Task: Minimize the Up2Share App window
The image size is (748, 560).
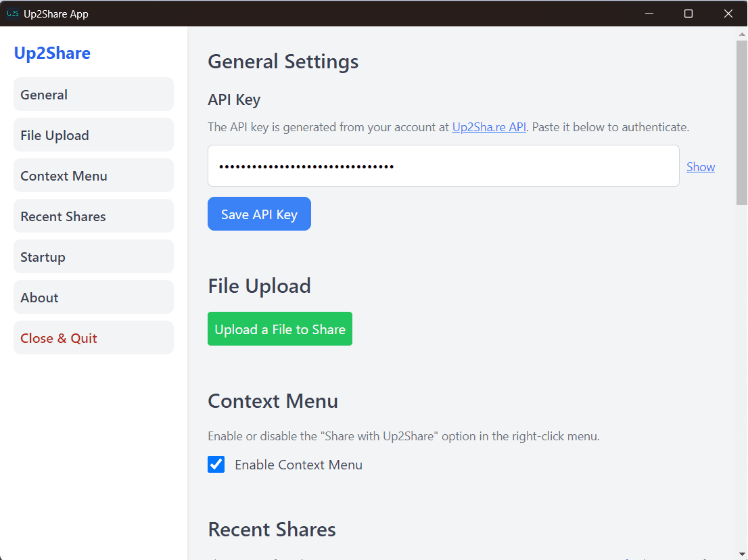Action: click(x=649, y=14)
